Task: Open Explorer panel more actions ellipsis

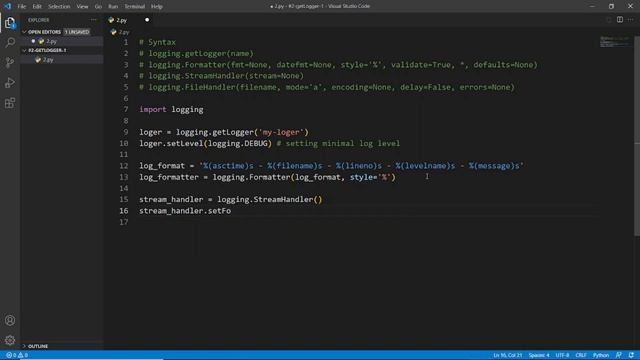Action: click(93, 20)
